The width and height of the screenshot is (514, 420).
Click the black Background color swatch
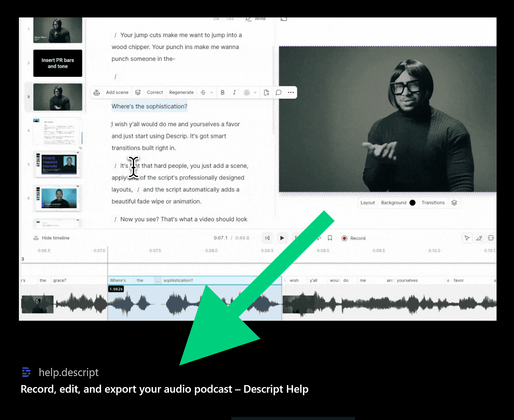pyautogui.click(x=412, y=203)
